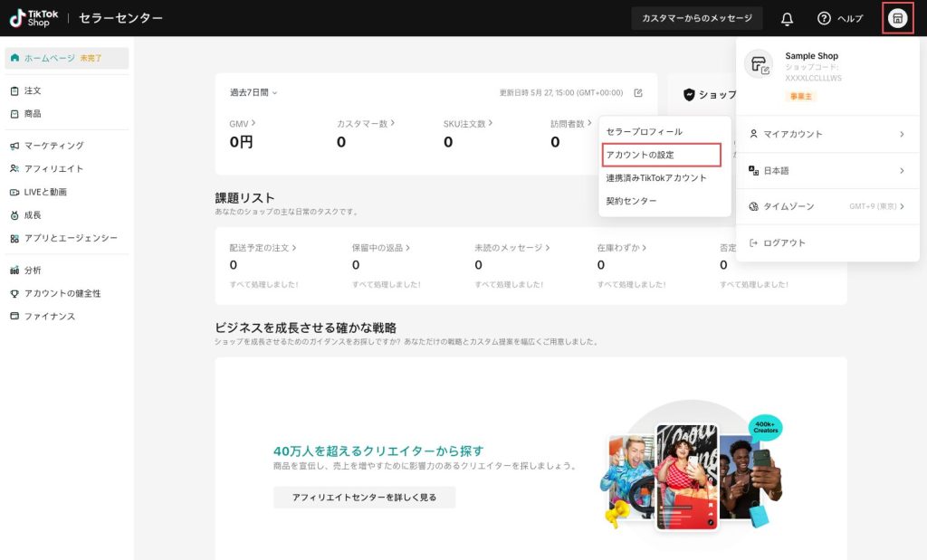Click the ファイナンス card icon

(x=14, y=317)
